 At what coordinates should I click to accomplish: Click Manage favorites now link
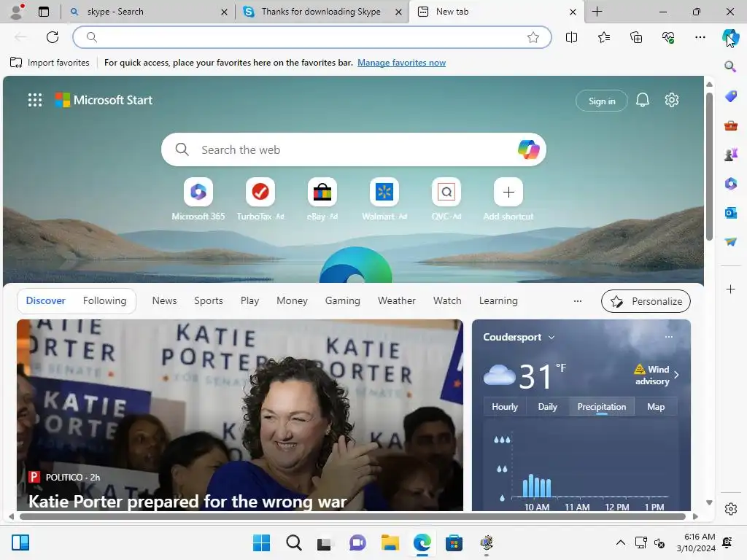402,63
